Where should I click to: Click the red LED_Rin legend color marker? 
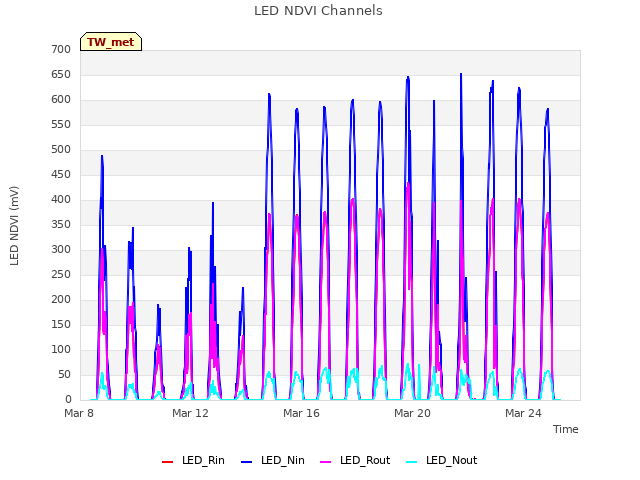[x=167, y=462]
